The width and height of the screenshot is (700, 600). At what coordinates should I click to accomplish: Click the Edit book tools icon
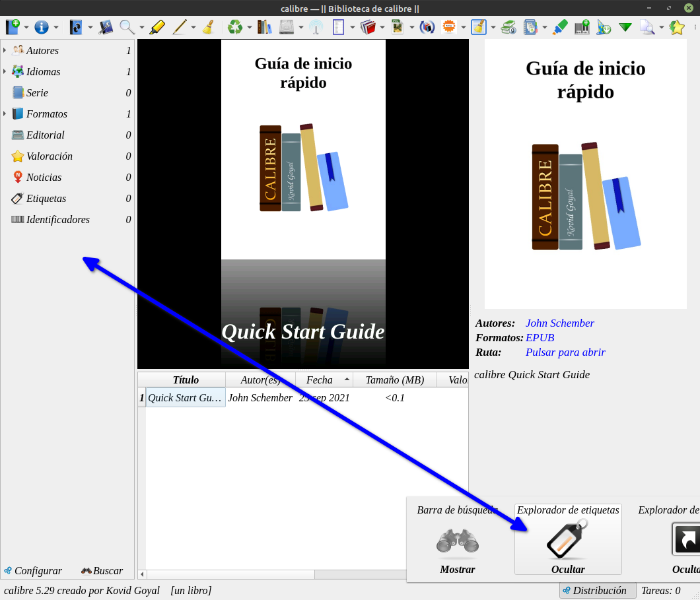[x=106, y=27]
